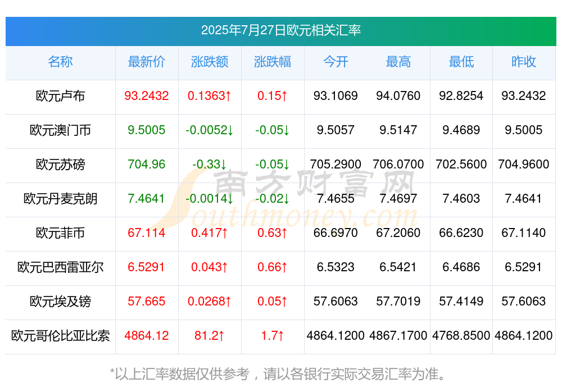The height and width of the screenshot is (392, 562).
Task: Select high value 57.7019
Action: tap(398, 302)
